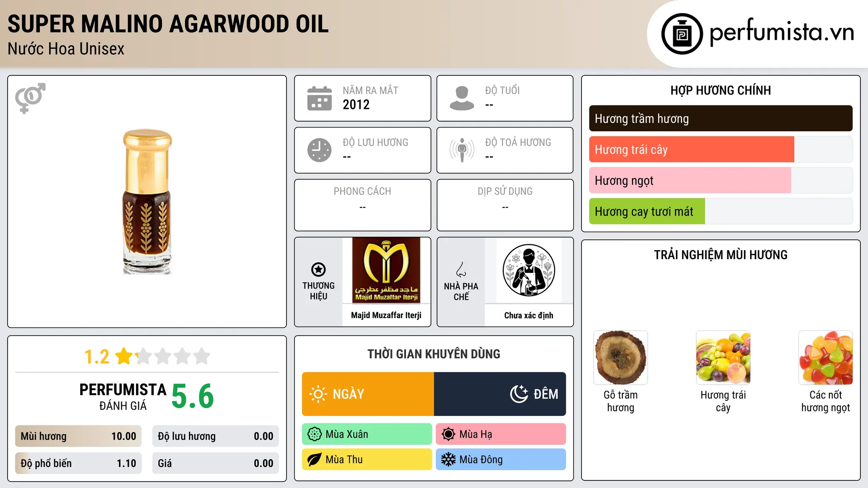Click the perfumista.vn bottle logo icon

click(682, 34)
